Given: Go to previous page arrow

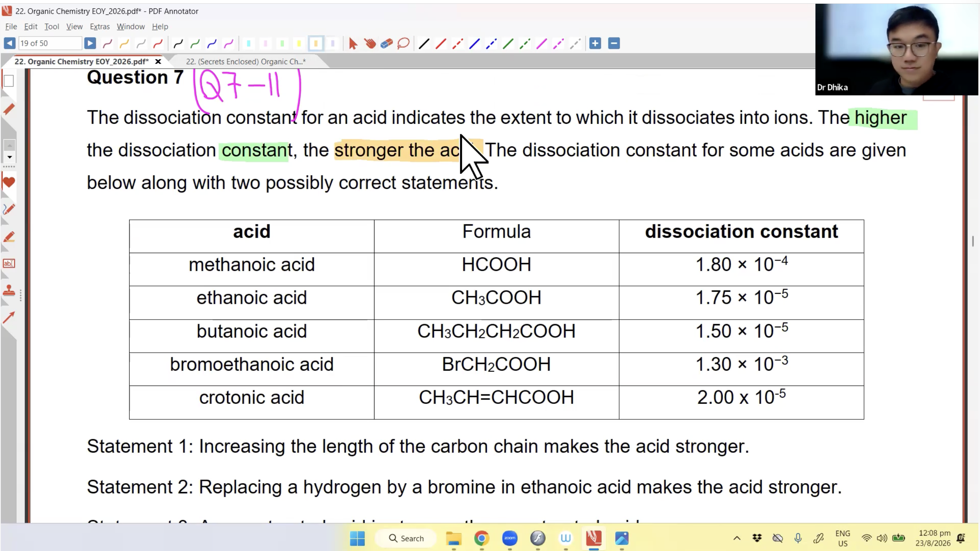Looking at the screenshot, I should pyautogui.click(x=10, y=43).
